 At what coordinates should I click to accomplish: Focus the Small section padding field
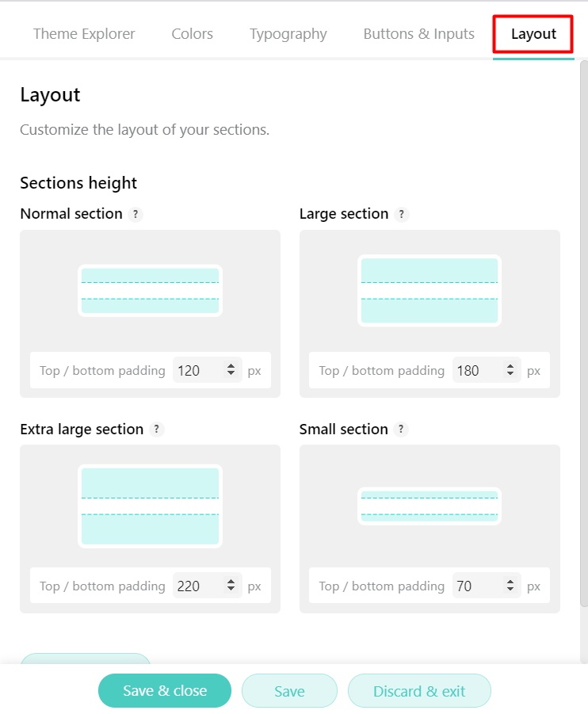pyautogui.click(x=475, y=586)
